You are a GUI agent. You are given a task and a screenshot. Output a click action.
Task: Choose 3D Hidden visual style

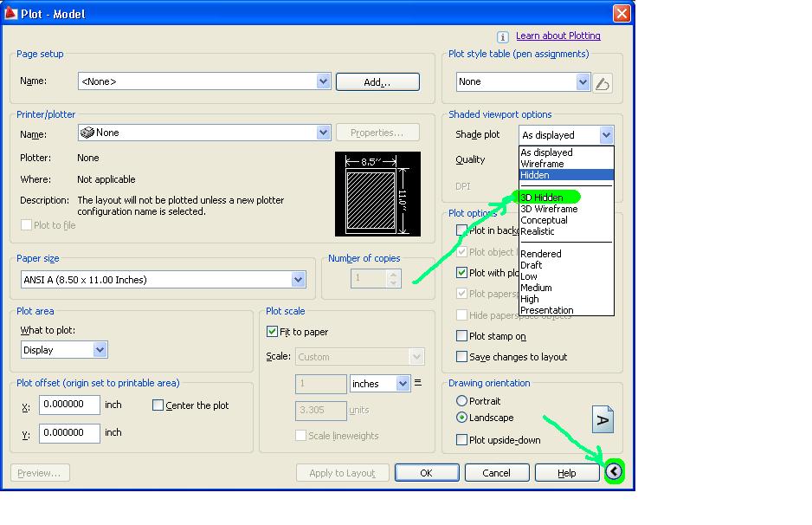tap(566, 198)
